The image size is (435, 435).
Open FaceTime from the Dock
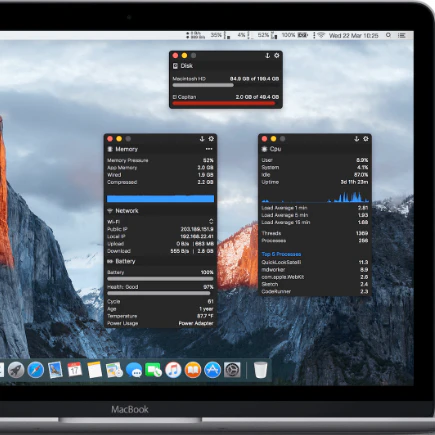(154, 370)
